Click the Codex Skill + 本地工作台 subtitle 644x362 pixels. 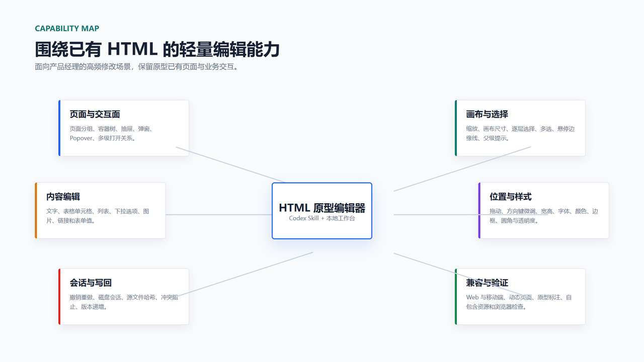click(322, 219)
